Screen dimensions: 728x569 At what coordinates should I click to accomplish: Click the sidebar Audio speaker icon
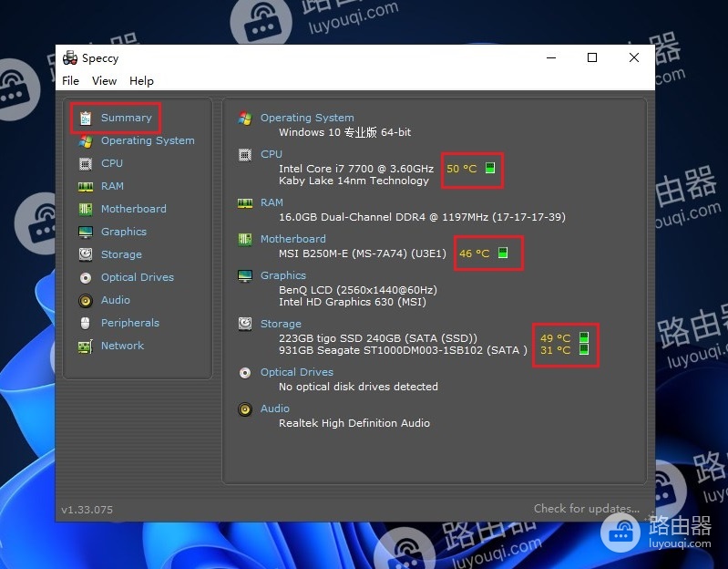(86, 301)
